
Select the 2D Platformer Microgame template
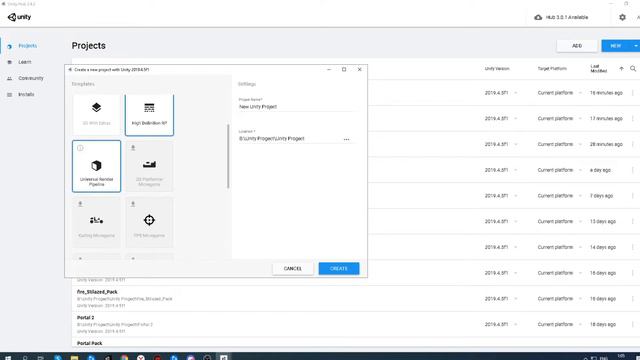click(149, 166)
